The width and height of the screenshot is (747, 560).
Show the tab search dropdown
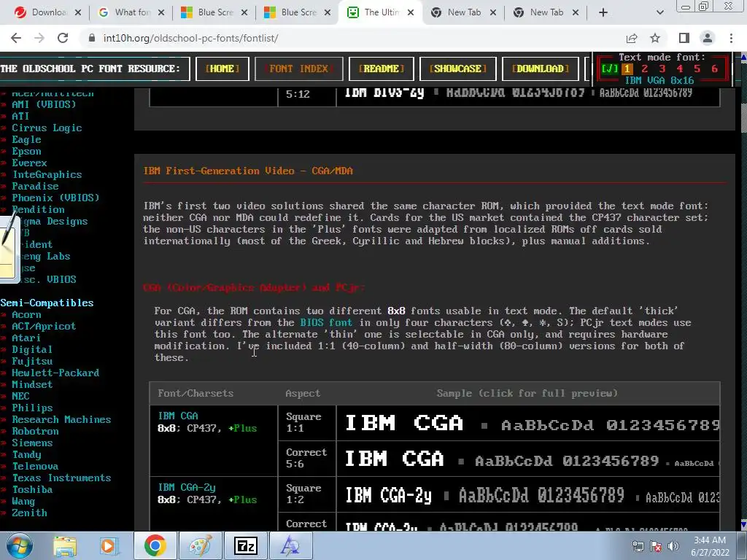coord(659,12)
